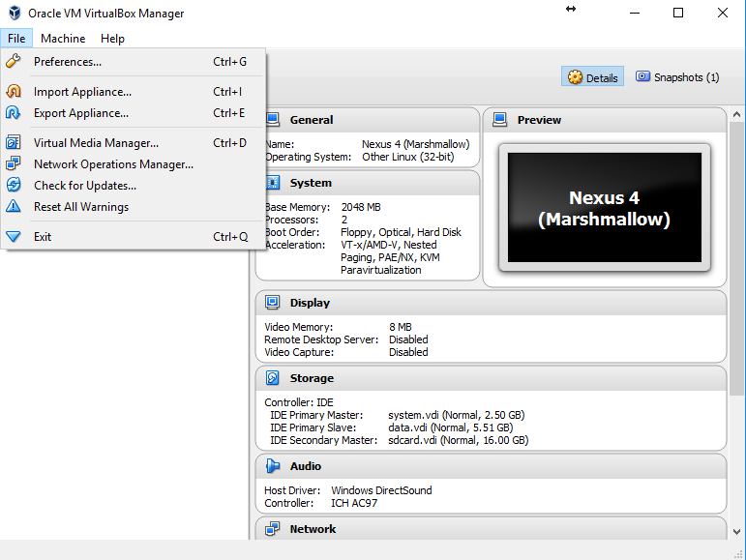Click the Preview section monitor icon
The width and height of the screenshot is (746, 560).
pos(499,119)
